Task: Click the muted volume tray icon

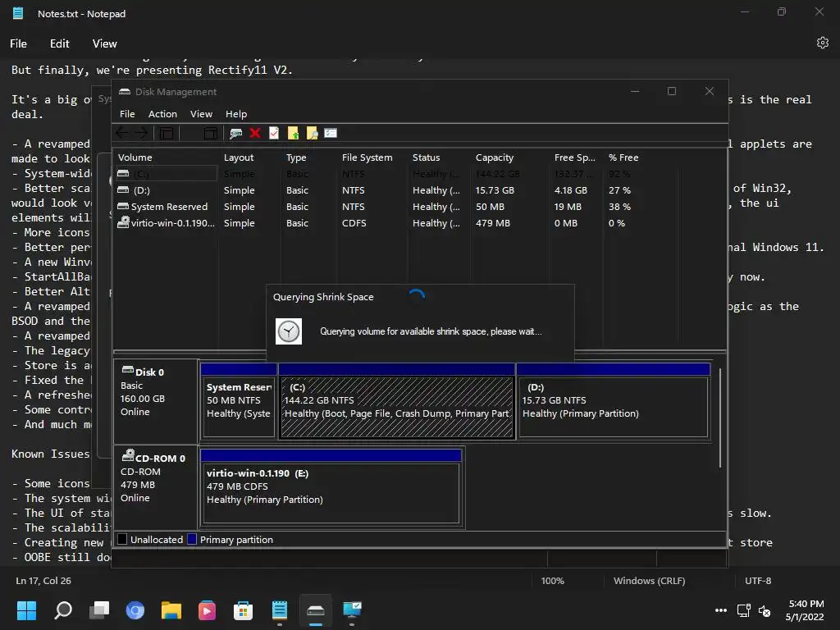Action: (765, 610)
